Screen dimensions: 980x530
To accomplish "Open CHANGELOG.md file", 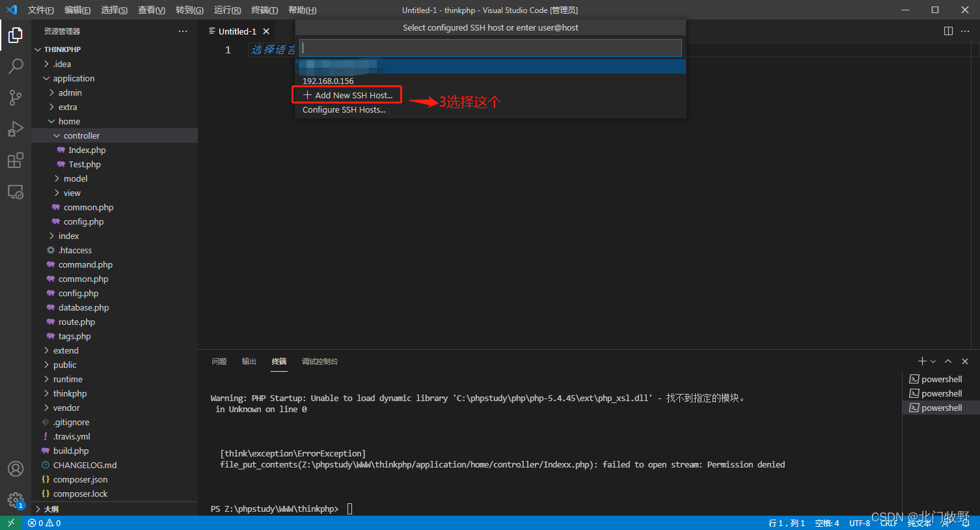I will [x=115, y=465].
